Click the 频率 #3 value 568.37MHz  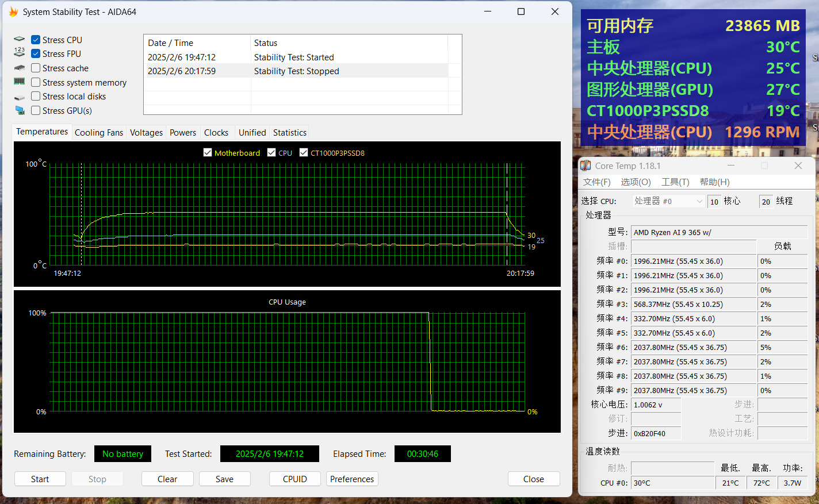pyautogui.click(x=694, y=304)
